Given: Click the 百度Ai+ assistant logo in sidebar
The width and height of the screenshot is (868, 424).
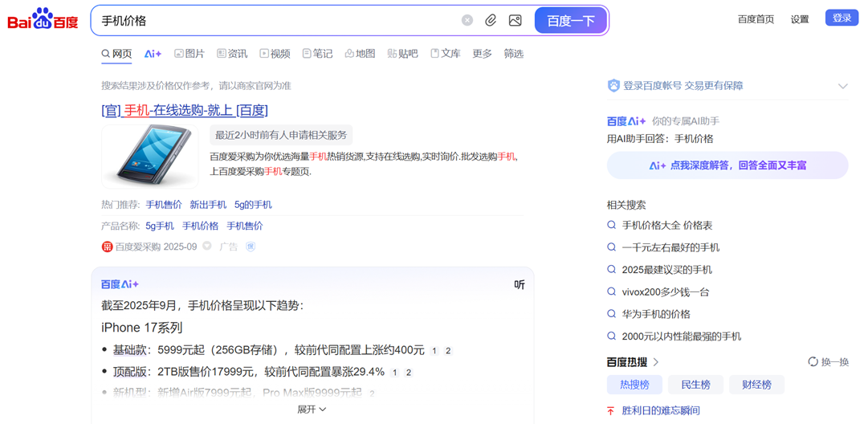Looking at the screenshot, I should click(626, 121).
